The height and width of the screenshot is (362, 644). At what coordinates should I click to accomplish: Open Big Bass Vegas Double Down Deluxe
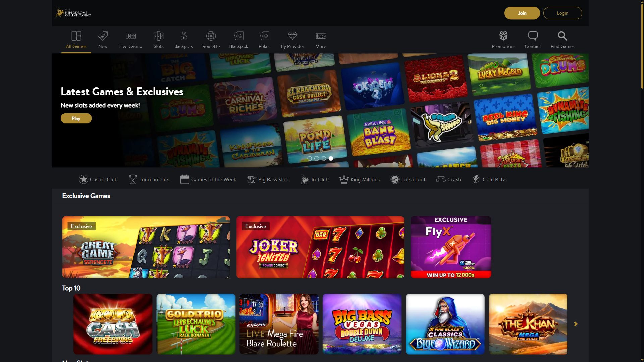pyautogui.click(x=362, y=324)
